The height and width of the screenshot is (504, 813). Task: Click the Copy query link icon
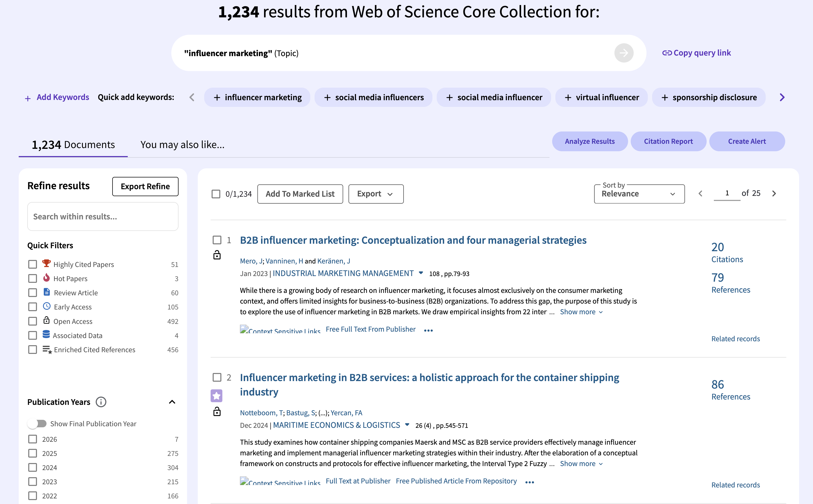point(667,53)
